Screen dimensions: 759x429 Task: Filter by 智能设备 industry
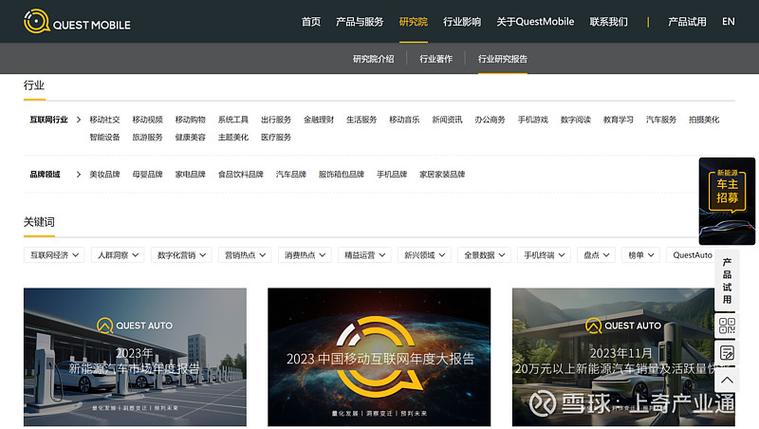pos(105,138)
